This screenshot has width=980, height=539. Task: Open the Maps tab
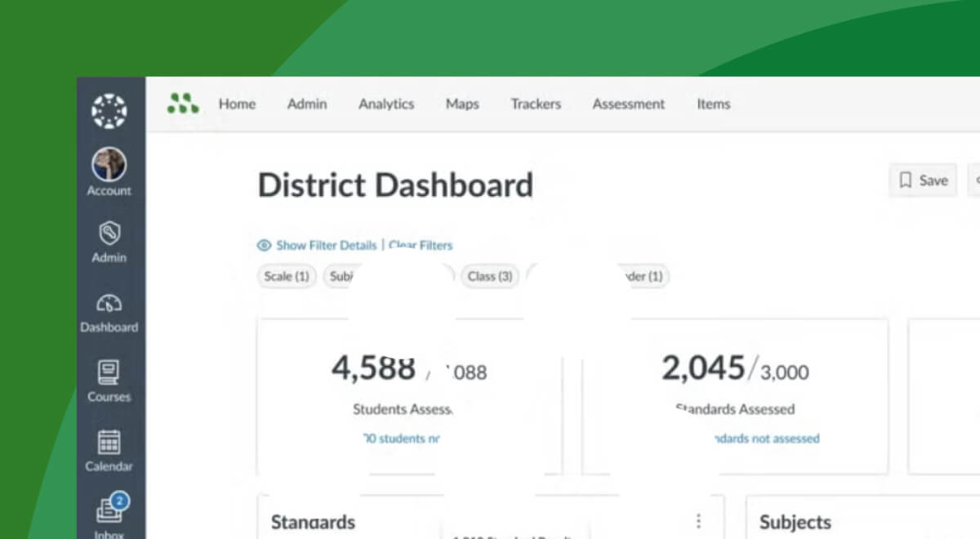[462, 105]
